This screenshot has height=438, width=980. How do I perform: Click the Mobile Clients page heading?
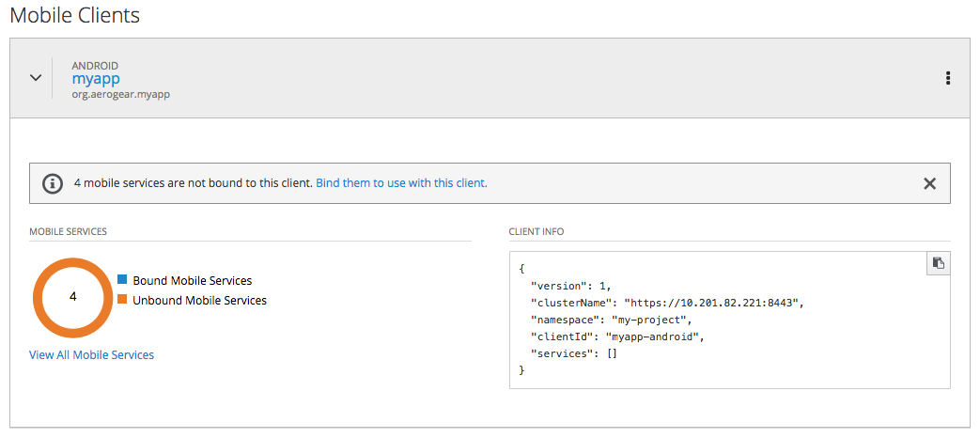pyautogui.click(x=75, y=15)
